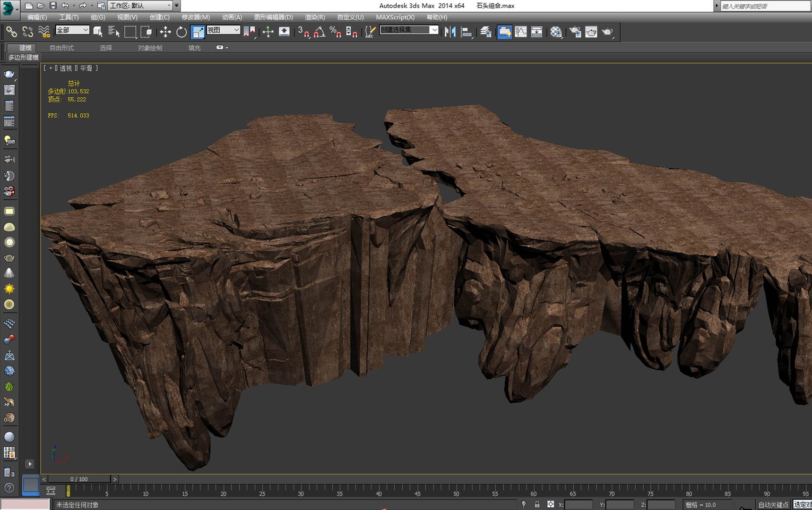Open the 全部 selection filter dropdown

click(x=72, y=30)
